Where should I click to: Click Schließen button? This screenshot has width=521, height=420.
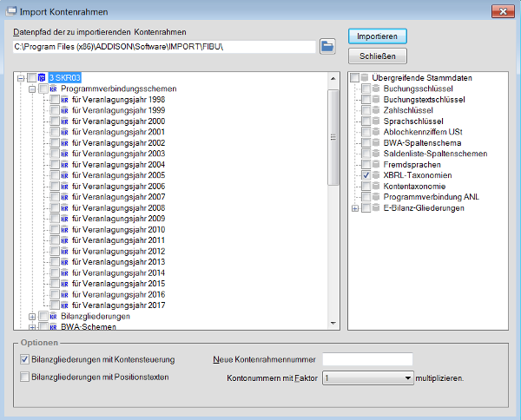[x=378, y=56]
